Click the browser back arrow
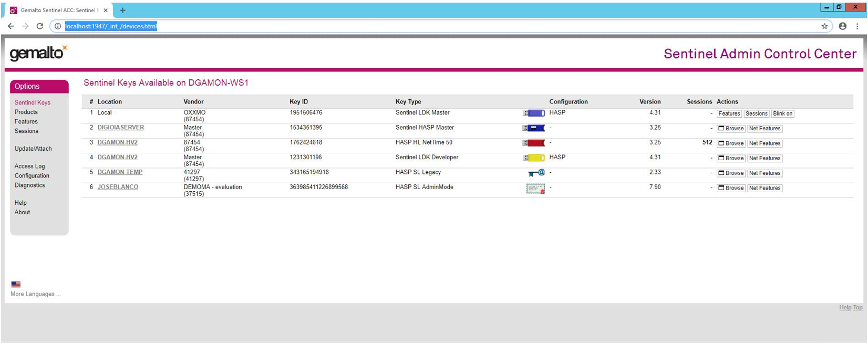Viewport: 868px width, 344px height. [11, 26]
